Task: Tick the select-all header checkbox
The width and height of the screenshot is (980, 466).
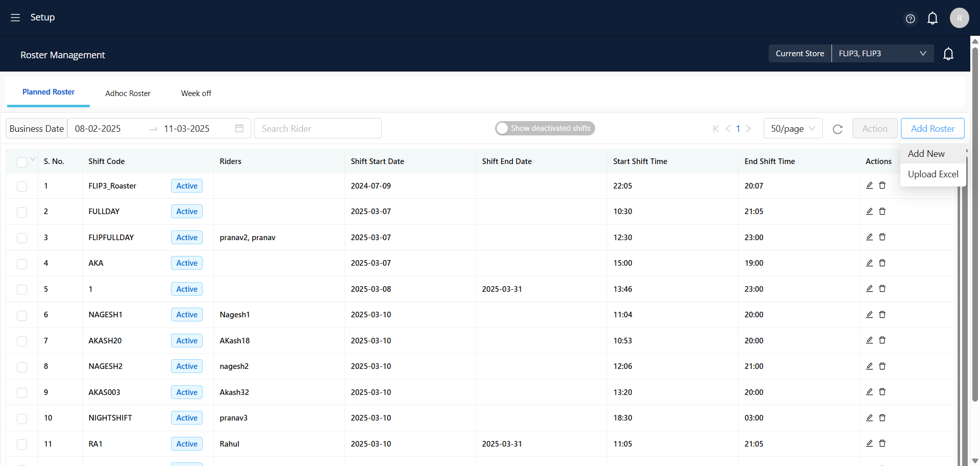Action: tap(21, 162)
